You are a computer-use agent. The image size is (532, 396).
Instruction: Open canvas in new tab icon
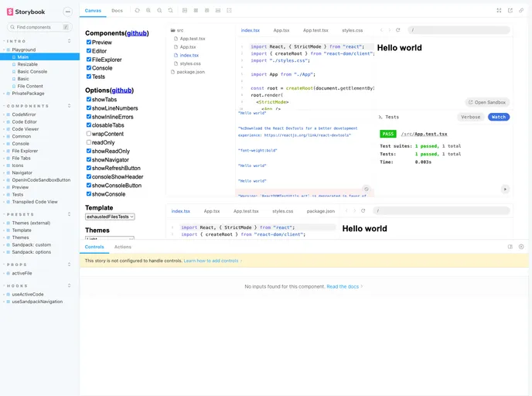[510, 11]
